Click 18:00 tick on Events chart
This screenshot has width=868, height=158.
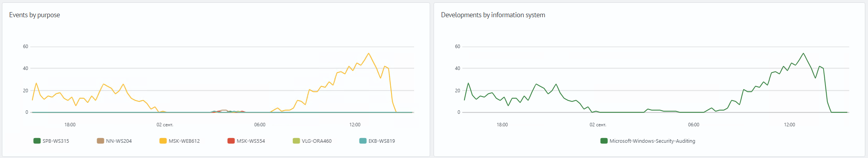(x=70, y=125)
